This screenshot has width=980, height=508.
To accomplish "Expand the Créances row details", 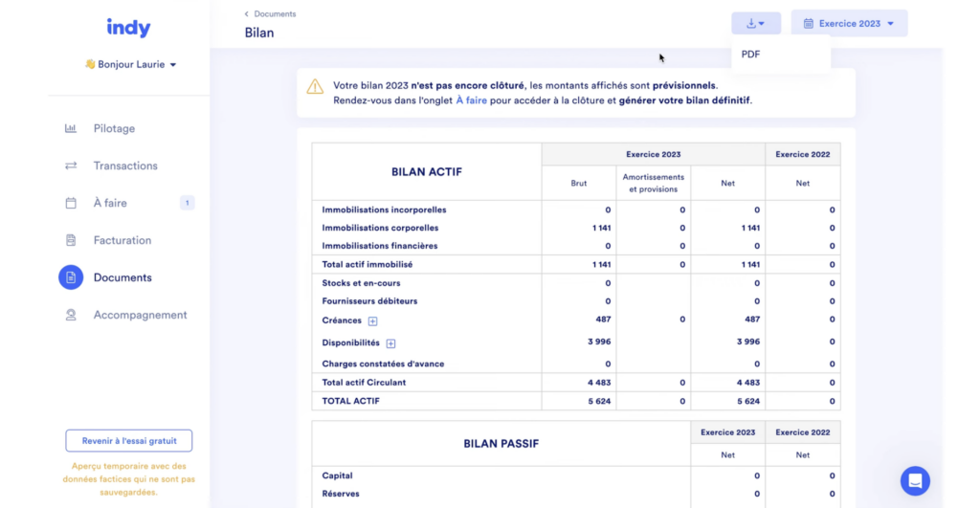I will 372,321.
